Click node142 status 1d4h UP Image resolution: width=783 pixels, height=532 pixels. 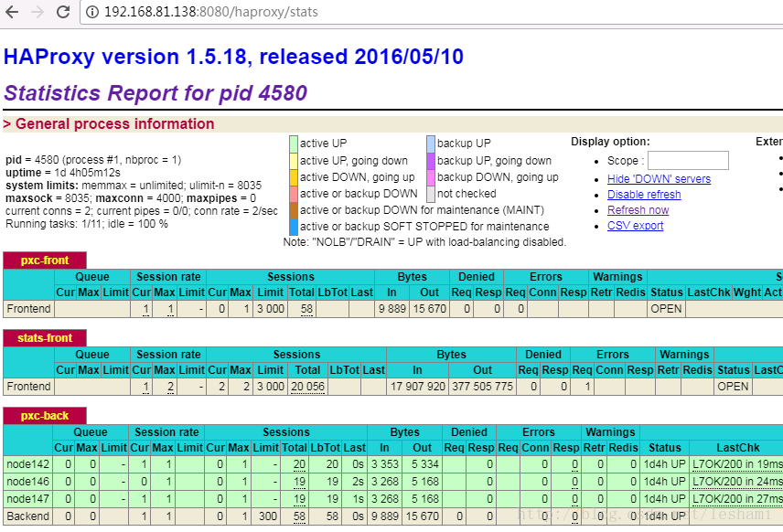664,464
